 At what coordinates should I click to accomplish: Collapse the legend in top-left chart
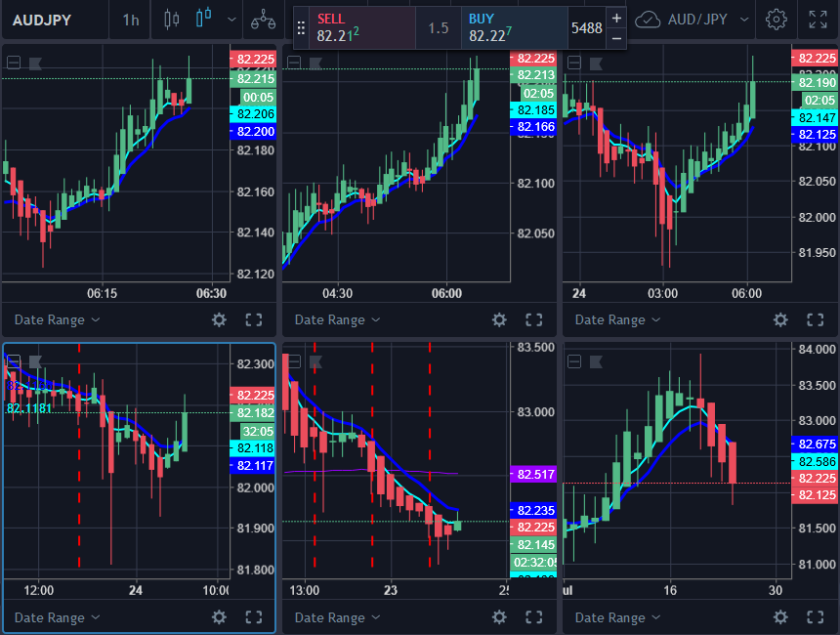[14, 63]
